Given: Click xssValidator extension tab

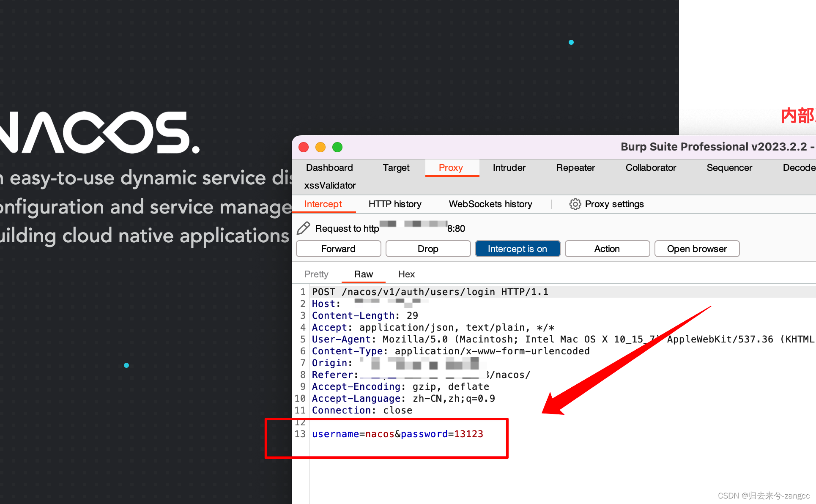Looking at the screenshot, I should click(330, 185).
